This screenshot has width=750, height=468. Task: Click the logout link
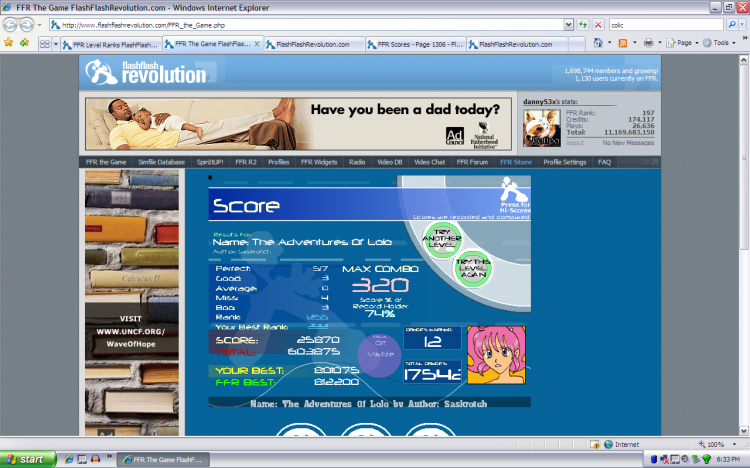(574, 143)
